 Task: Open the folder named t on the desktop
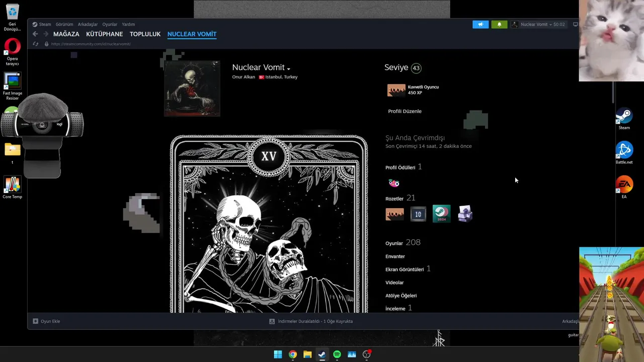click(12, 153)
